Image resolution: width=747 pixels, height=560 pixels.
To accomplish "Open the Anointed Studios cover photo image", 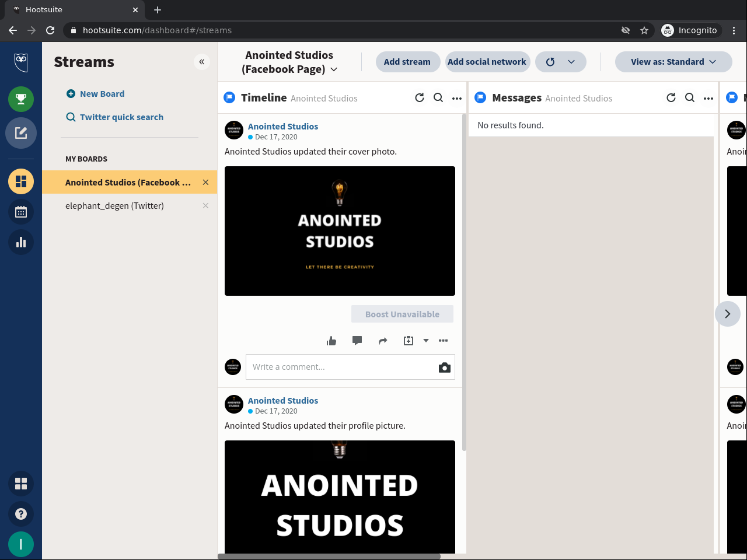I will 340,231.
